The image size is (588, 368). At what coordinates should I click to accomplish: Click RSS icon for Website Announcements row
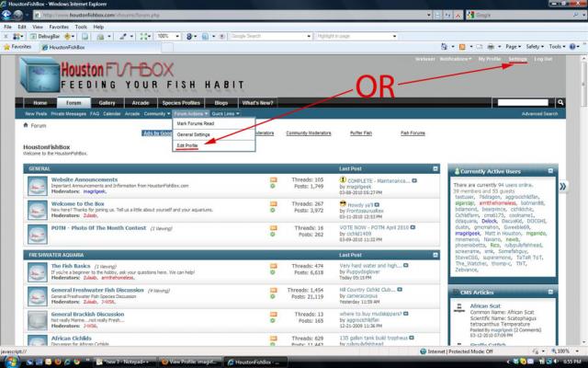coord(274,180)
